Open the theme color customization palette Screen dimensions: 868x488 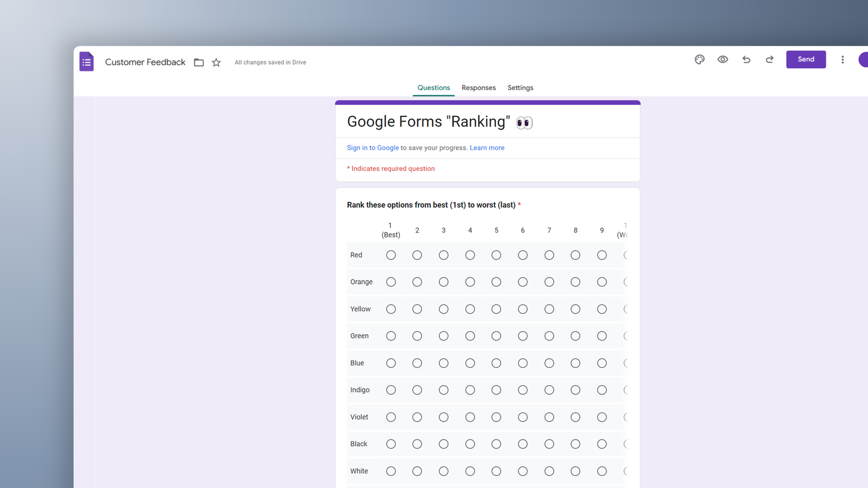coord(699,59)
